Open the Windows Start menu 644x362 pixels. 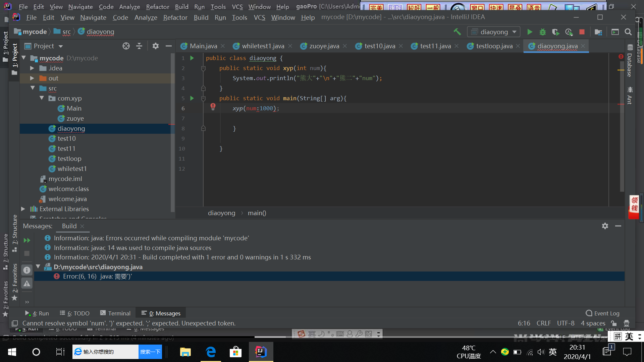(x=12, y=352)
